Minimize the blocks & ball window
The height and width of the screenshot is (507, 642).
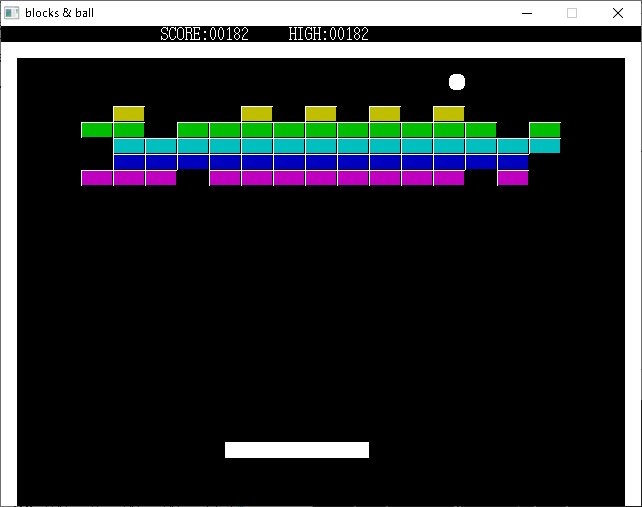click(x=526, y=13)
